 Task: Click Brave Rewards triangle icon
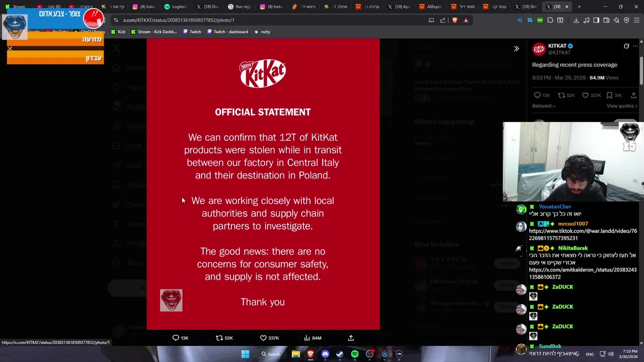point(466,20)
